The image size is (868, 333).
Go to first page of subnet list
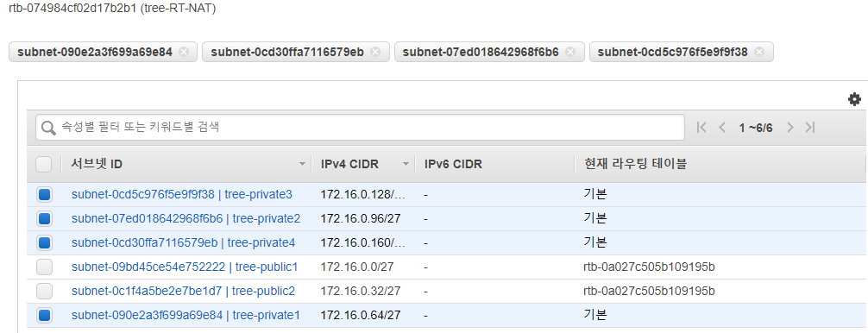pos(701,128)
